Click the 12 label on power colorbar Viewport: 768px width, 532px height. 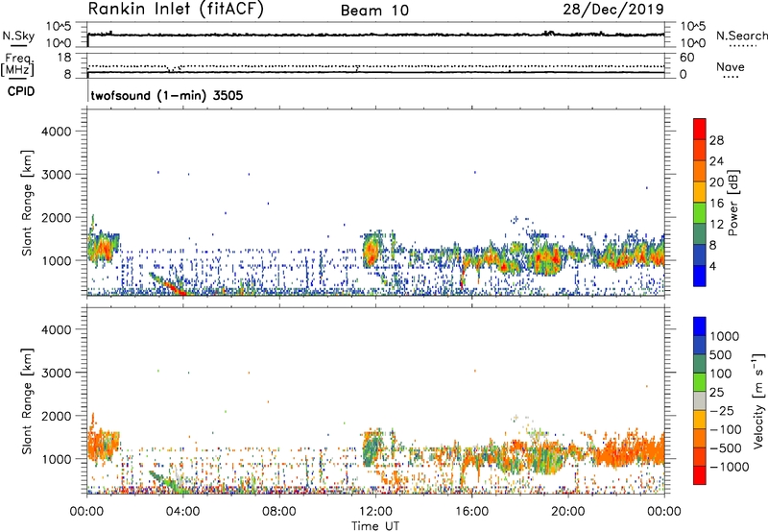[716, 225]
